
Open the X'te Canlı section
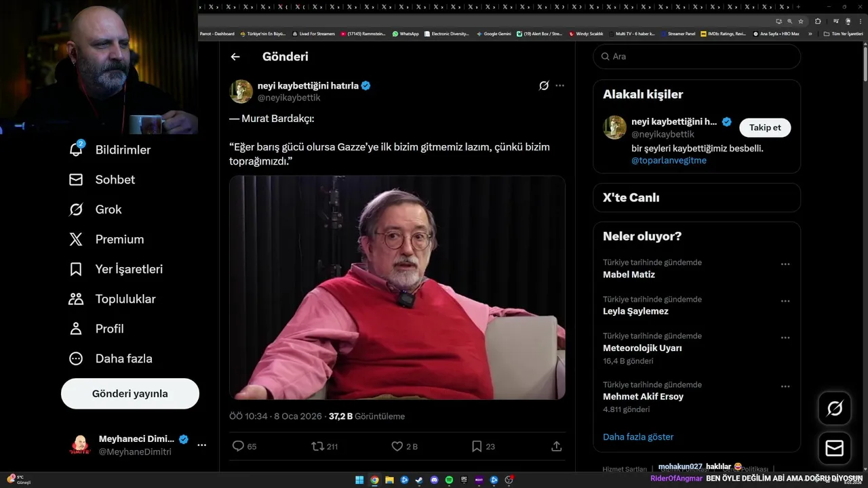697,198
